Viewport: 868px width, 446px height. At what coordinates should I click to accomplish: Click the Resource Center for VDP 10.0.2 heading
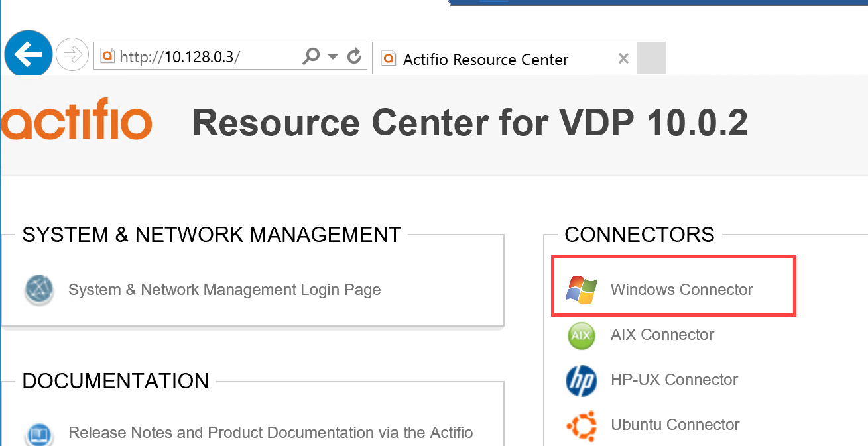click(x=469, y=123)
